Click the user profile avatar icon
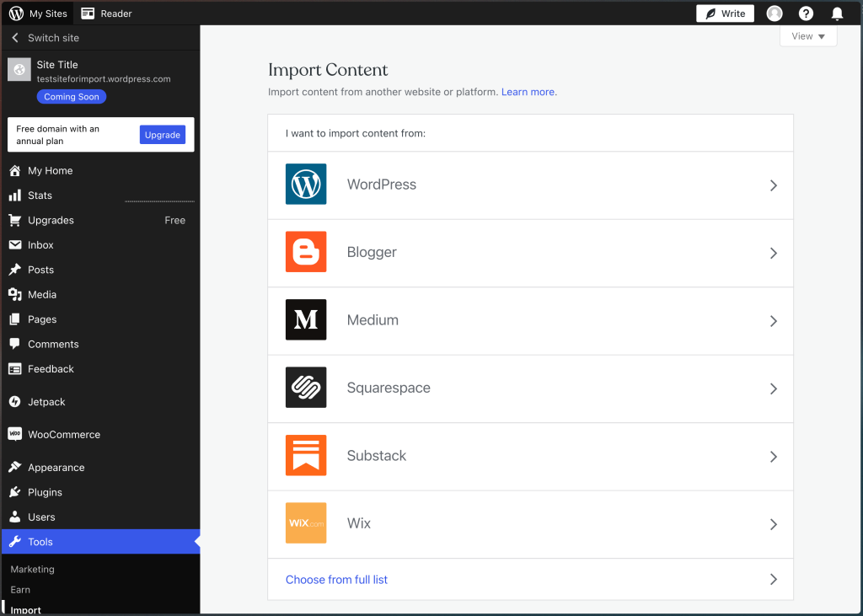The image size is (863, 616). pos(775,13)
